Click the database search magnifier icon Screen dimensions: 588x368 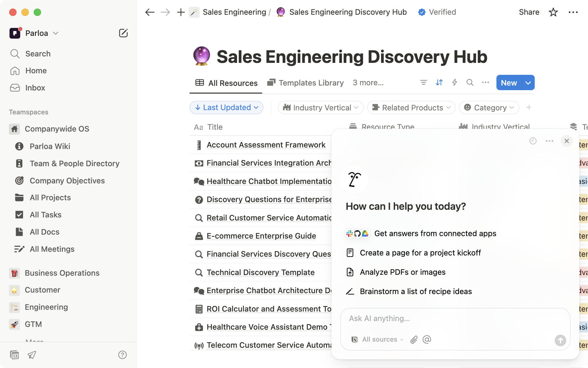[x=470, y=82]
